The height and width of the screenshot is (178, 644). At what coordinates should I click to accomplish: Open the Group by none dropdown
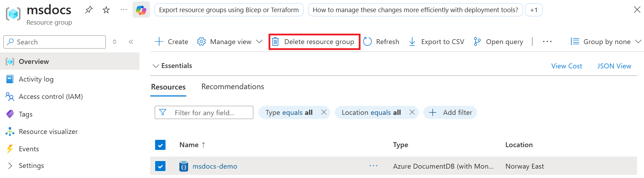(606, 42)
